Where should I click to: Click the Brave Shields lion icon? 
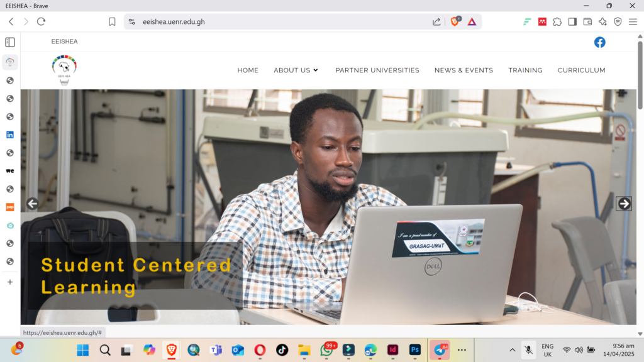455,22
